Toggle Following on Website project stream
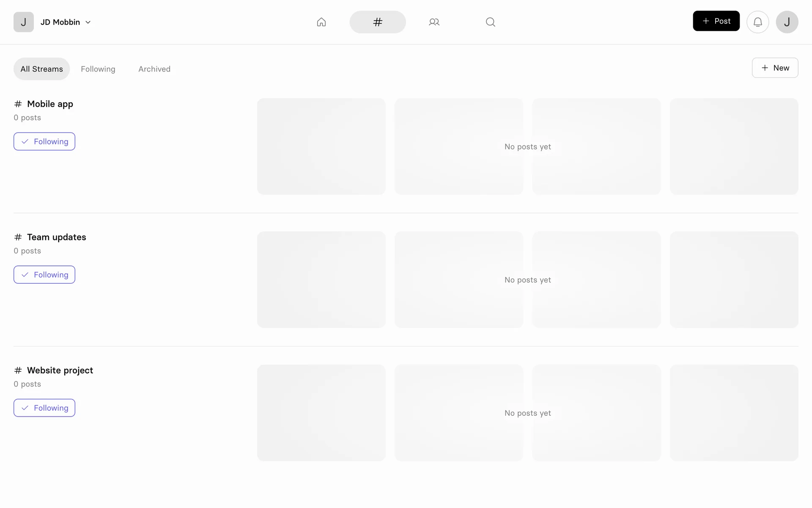This screenshot has width=812, height=508. pos(44,408)
